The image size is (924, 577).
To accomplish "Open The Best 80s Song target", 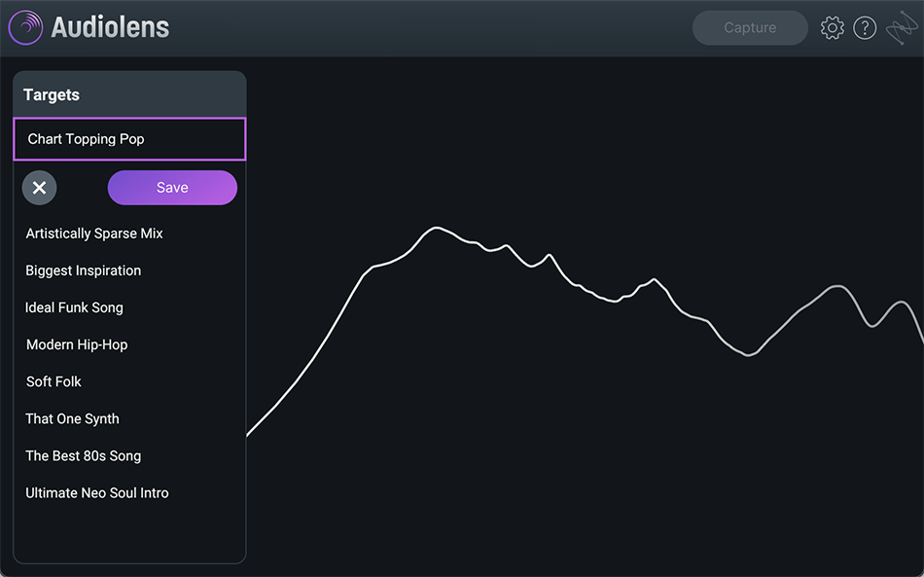I will (x=84, y=455).
